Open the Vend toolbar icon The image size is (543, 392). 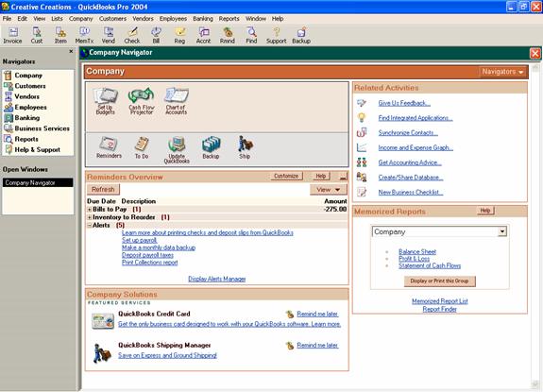point(109,35)
